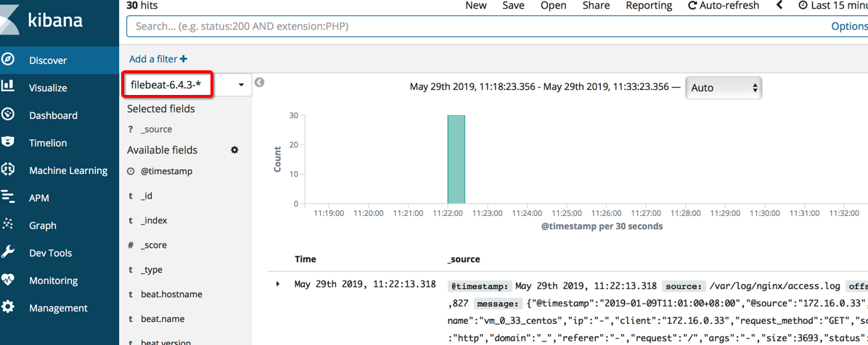Click 30 hits count text
The image size is (868, 345).
142,5
